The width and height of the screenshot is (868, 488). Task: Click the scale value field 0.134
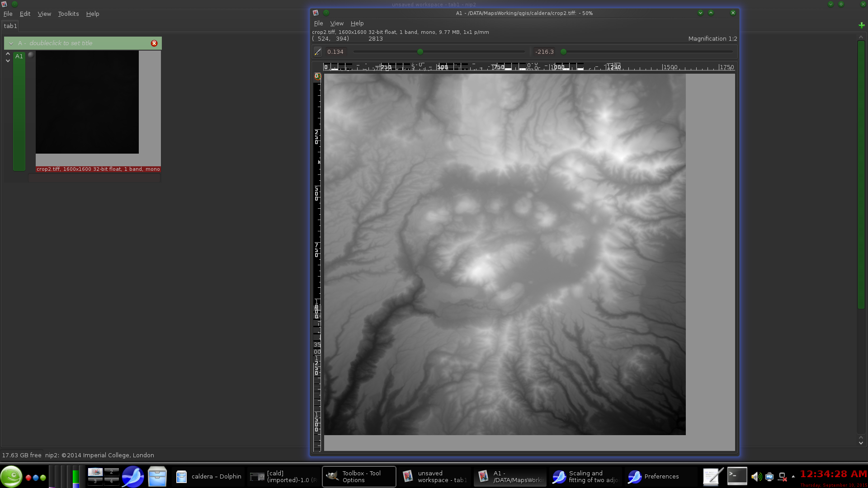336,52
